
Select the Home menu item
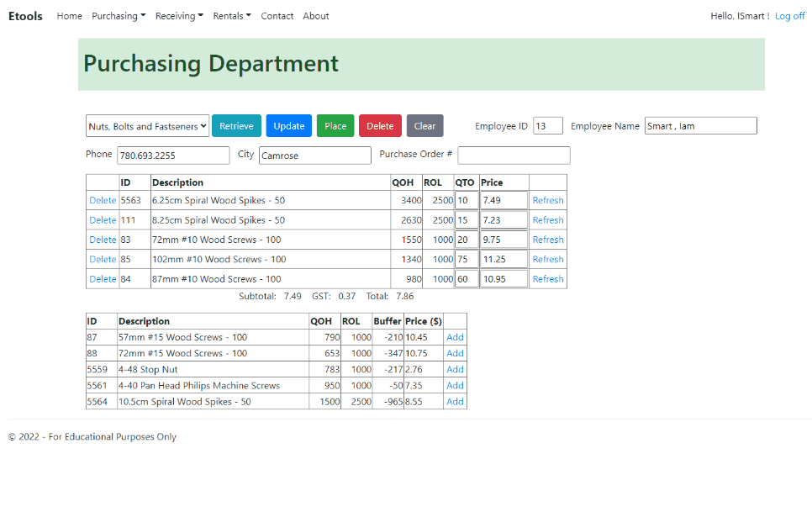click(69, 15)
